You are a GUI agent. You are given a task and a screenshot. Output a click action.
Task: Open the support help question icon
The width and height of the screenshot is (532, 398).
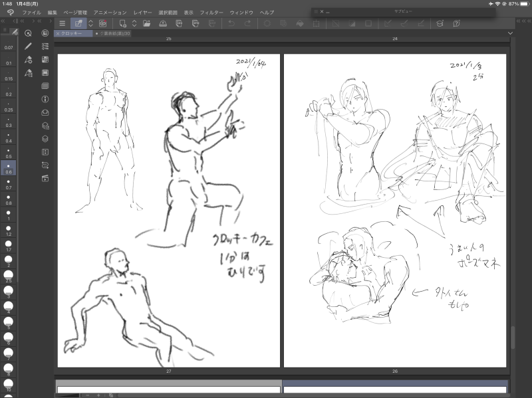(x=456, y=23)
